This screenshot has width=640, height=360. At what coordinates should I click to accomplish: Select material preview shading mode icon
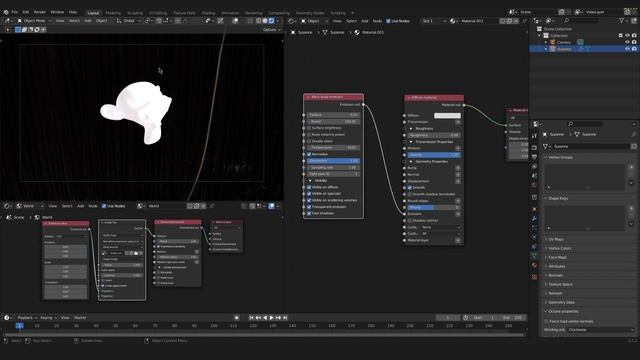point(265,20)
